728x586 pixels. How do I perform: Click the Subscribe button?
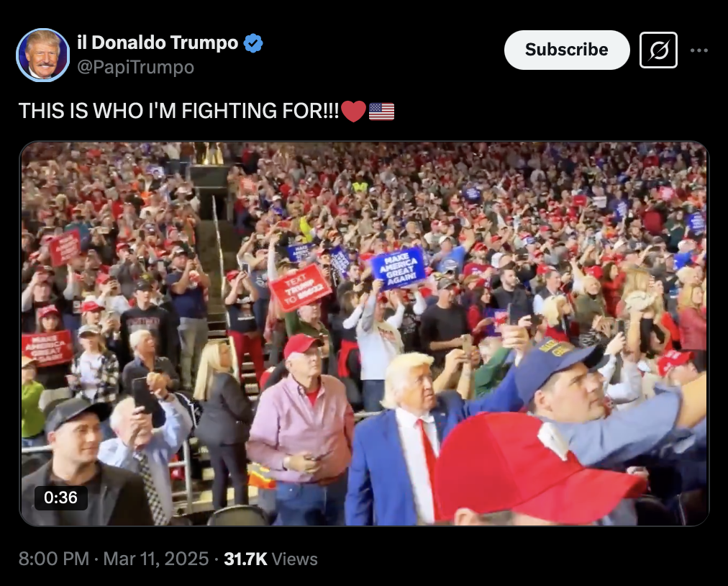[566, 50]
